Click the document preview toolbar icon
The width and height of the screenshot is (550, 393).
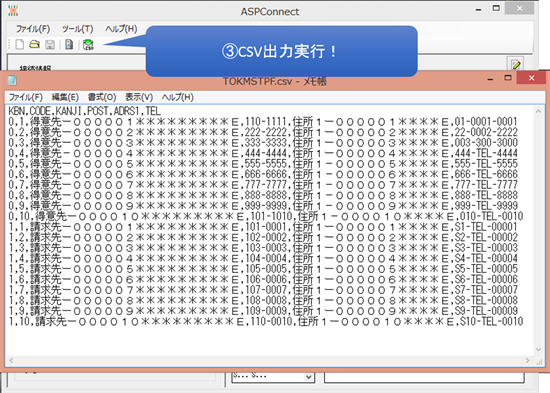(x=69, y=45)
